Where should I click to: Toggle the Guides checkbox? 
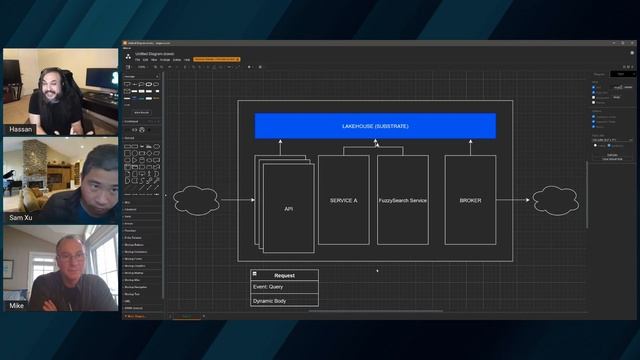coord(593,127)
